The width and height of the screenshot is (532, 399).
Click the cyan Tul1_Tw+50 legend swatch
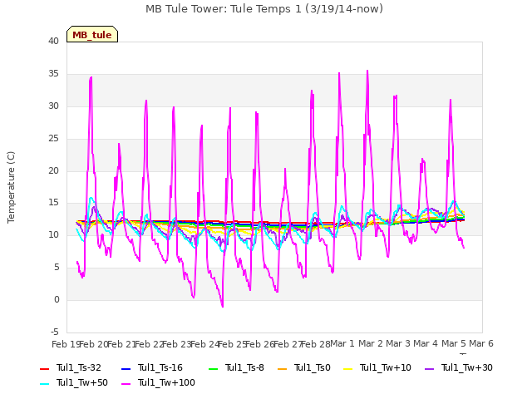click(x=44, y=383)
